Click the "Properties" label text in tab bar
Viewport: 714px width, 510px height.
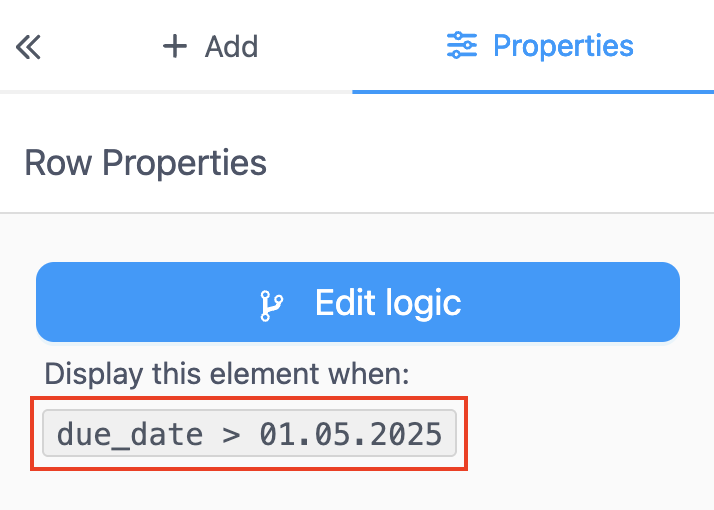pos(564,46)
